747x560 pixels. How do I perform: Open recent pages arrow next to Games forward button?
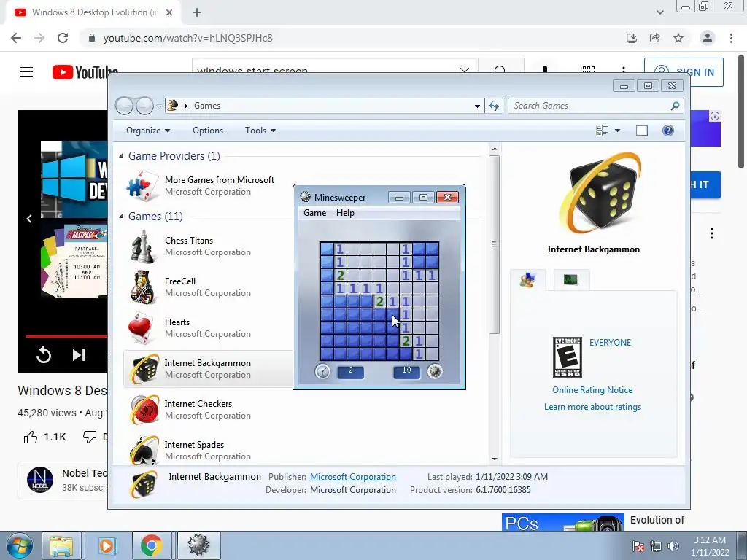158,106
